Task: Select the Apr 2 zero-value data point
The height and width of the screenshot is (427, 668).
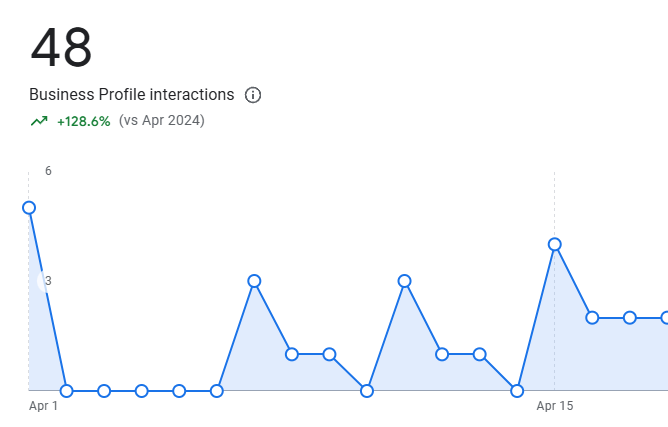Action: coord(66,391)
